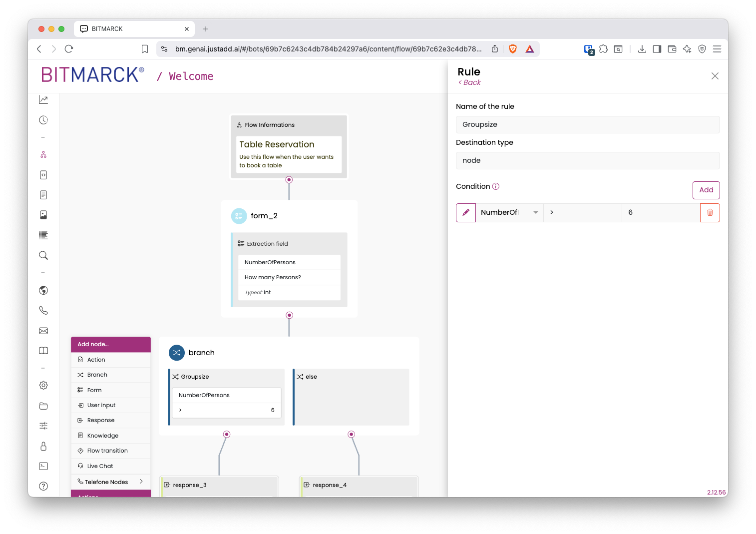The height and width of the screenshot is (534, 756).
Task: Click the BITMARCK logo
Action: point(92,75)
